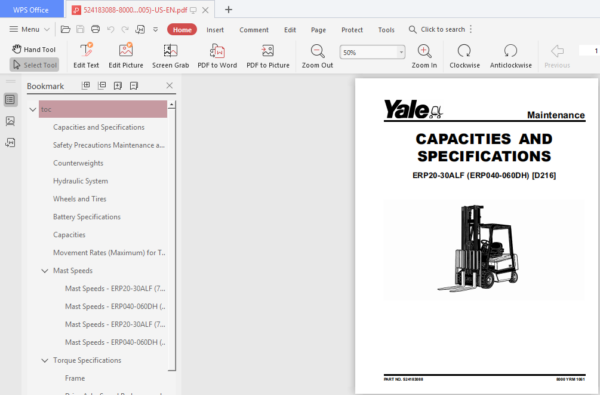The width and height of the screenshot is (600, 395).
Task: Open 'Safety Precautions Maintenance' bookmark
Action: point(109,145)
